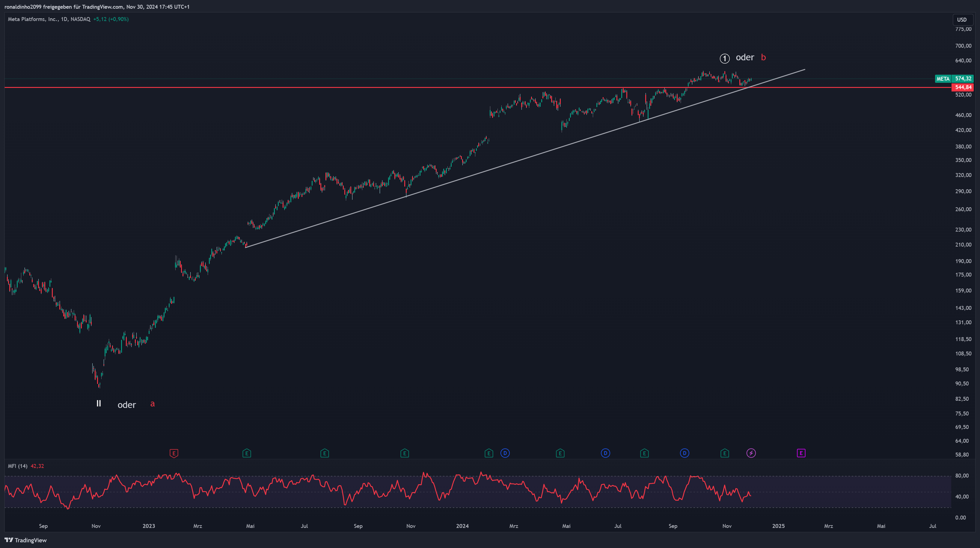The height and width of the screenshot is (548, 980).
Task: Click the 'oder' text next to II
Action: [127, 405]
